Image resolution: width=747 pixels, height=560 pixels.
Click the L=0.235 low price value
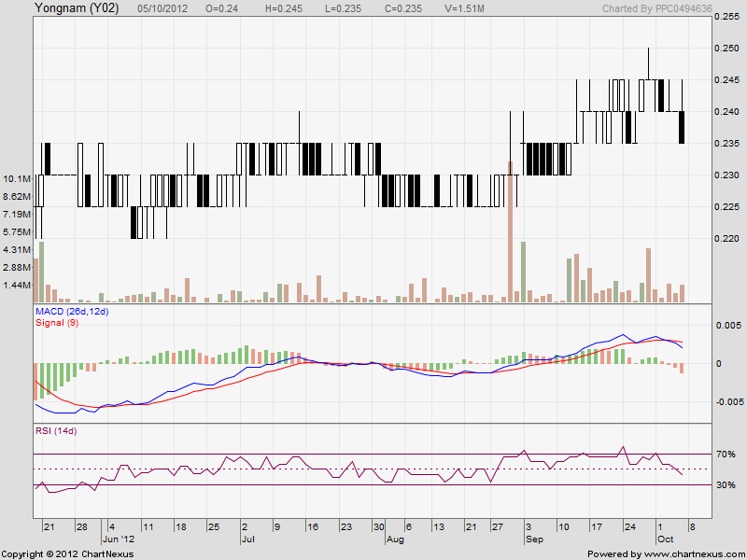pyautogui.click(x=343, y=8)
